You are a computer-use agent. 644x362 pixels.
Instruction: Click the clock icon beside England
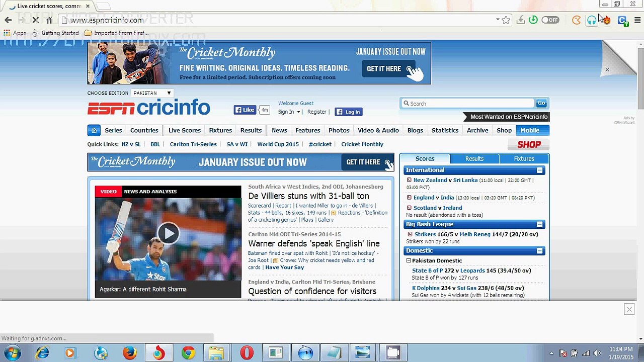click(x=409, y=198)
